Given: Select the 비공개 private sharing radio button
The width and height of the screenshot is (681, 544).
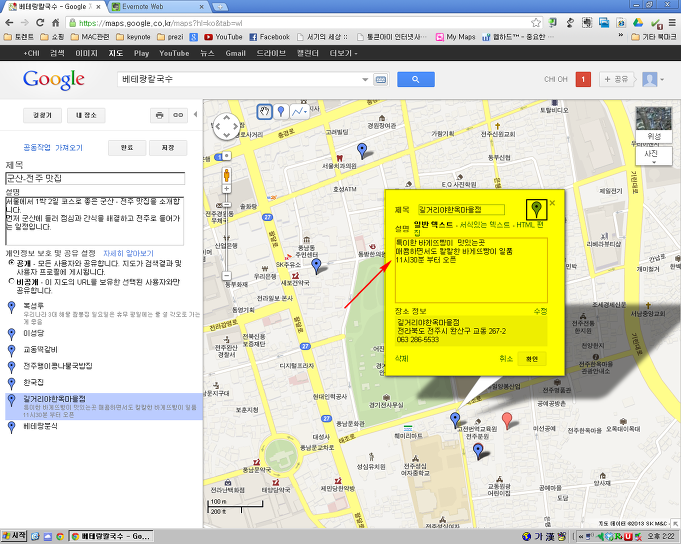Looking at the screenshot, I should point(11,281).
